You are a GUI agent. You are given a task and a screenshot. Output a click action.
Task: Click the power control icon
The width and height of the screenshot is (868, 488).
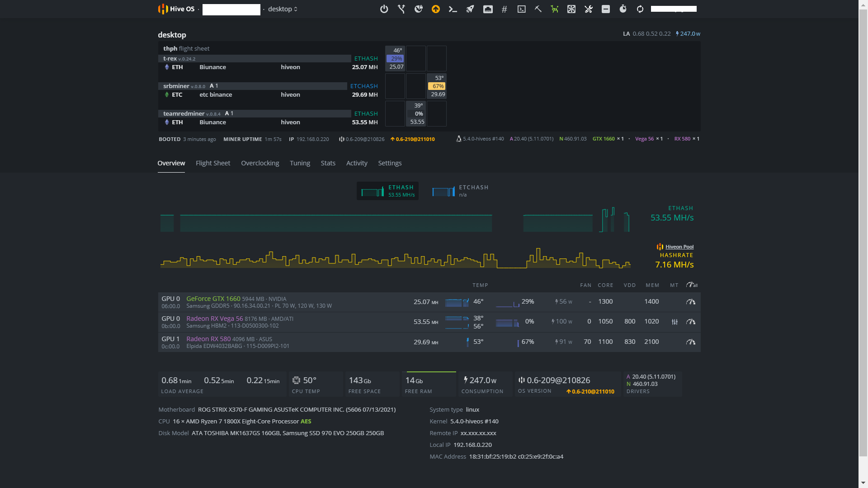(x=384, y=9)
